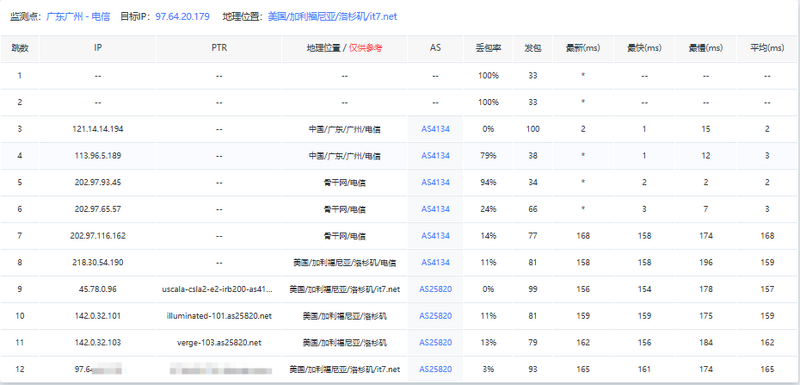Click the 最新(ms) column header
Screen dimensions: 800x385
click(x=583, y=48)
